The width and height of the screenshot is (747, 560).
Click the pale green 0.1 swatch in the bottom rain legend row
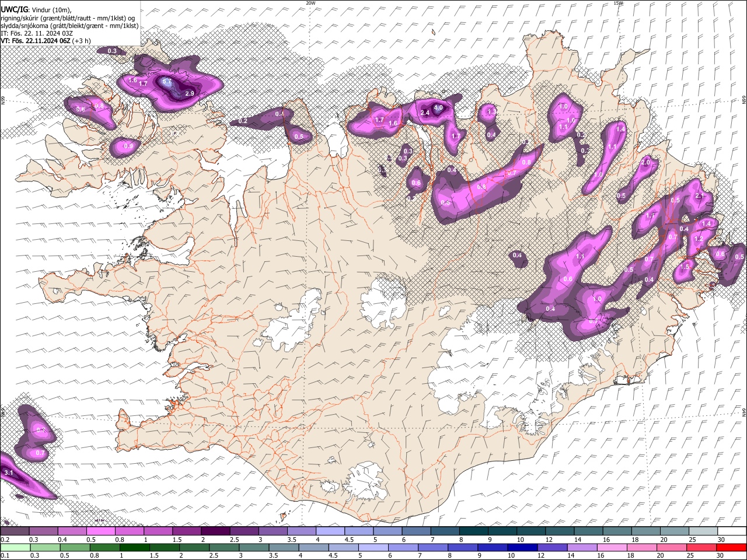point(15,547)
